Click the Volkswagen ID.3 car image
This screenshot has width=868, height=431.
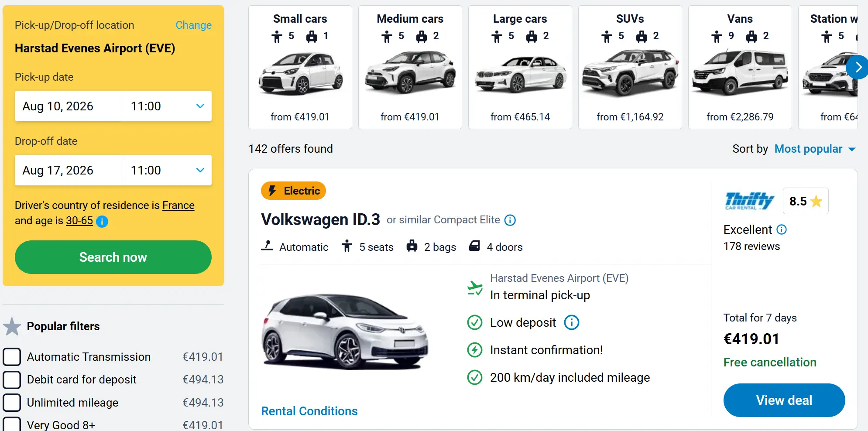(x=345, y=332)
